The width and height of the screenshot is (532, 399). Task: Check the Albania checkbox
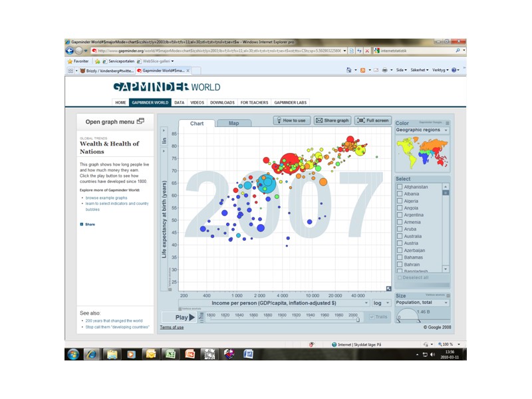pyautogui.click(x=400, y=194)
